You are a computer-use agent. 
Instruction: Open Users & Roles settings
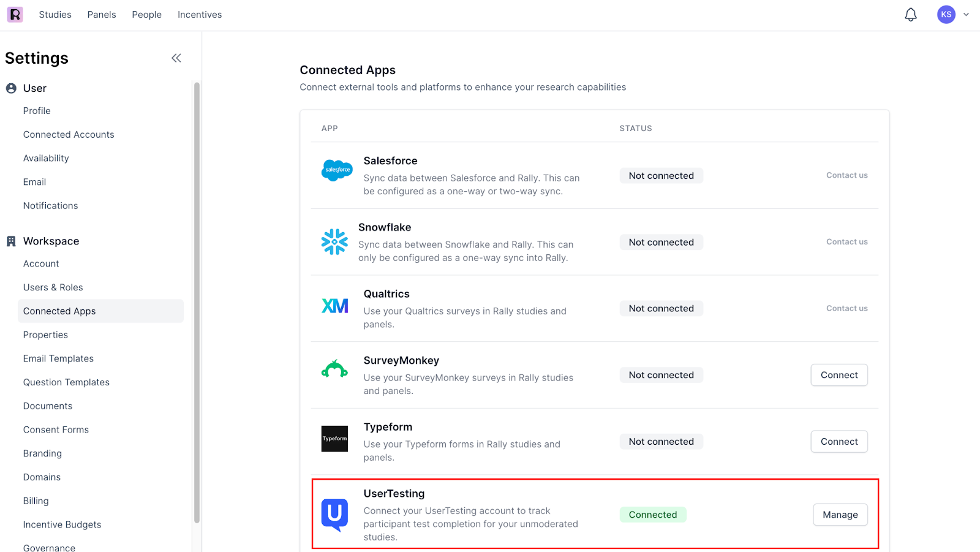click(x=53, y=287)
